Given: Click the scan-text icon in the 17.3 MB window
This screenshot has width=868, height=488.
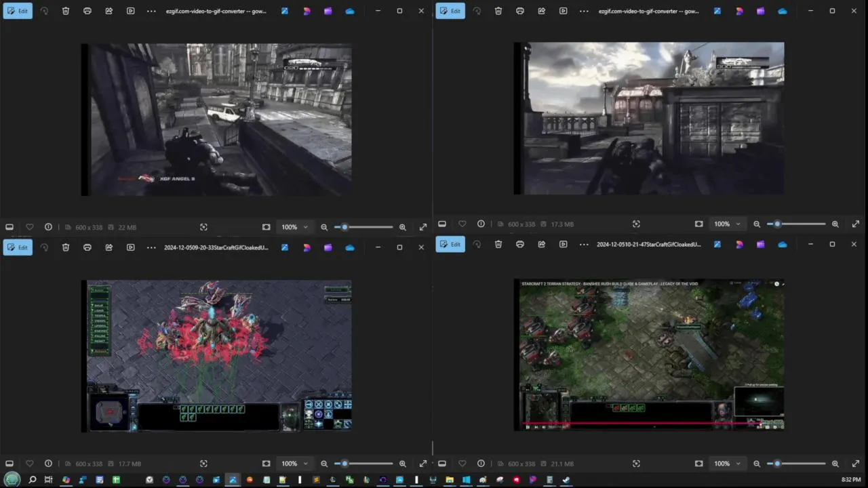Looking at the screenshot, I should pyautogui.click(x=636, y=224).
